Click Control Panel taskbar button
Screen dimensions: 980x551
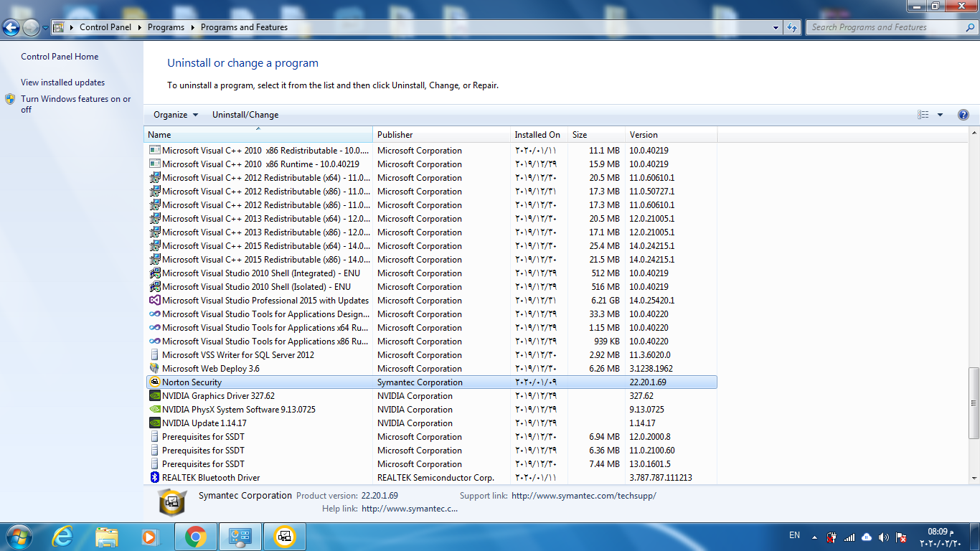pos(240,537)
